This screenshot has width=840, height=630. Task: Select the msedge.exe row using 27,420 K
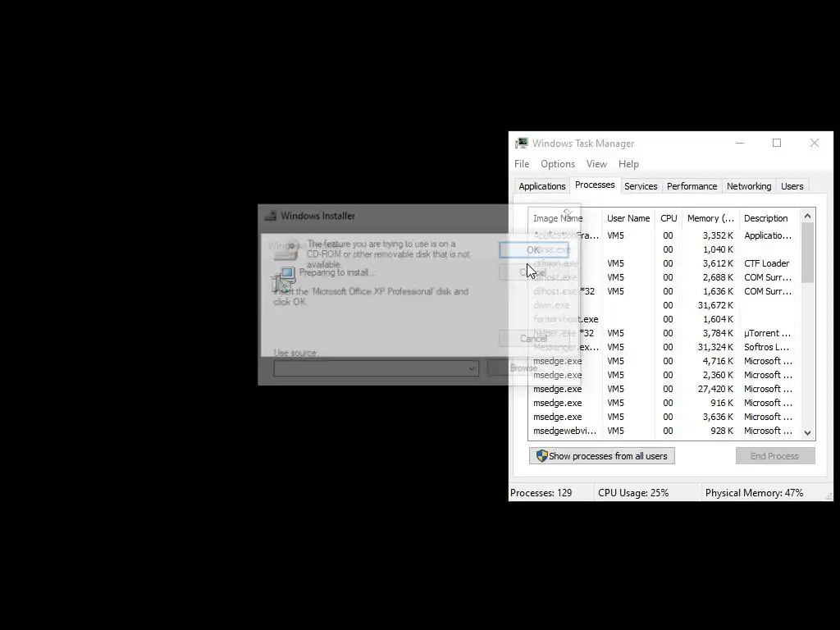tap(664, 388)
